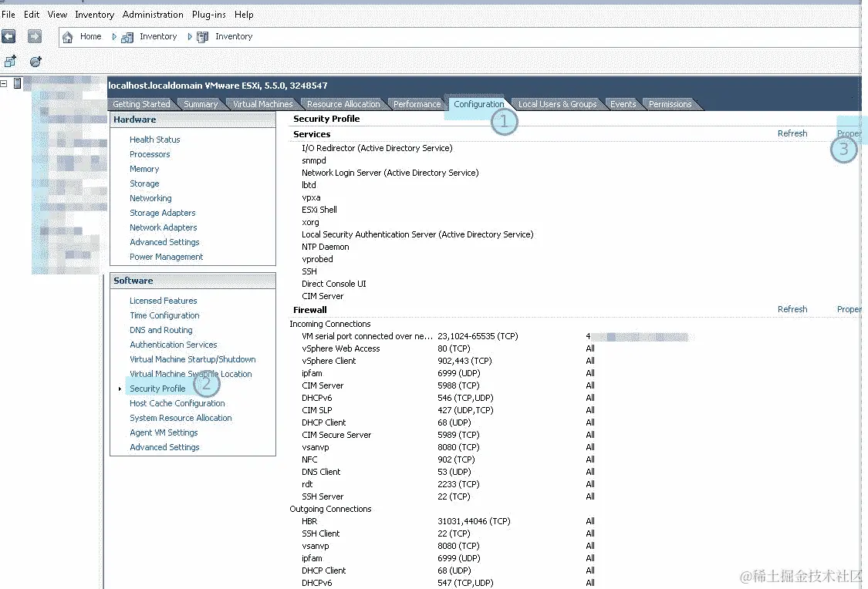Image resolution: width=868 pixels, height=589 pixels.
Task: Collapse the host tree node
Action: point(4,83)
